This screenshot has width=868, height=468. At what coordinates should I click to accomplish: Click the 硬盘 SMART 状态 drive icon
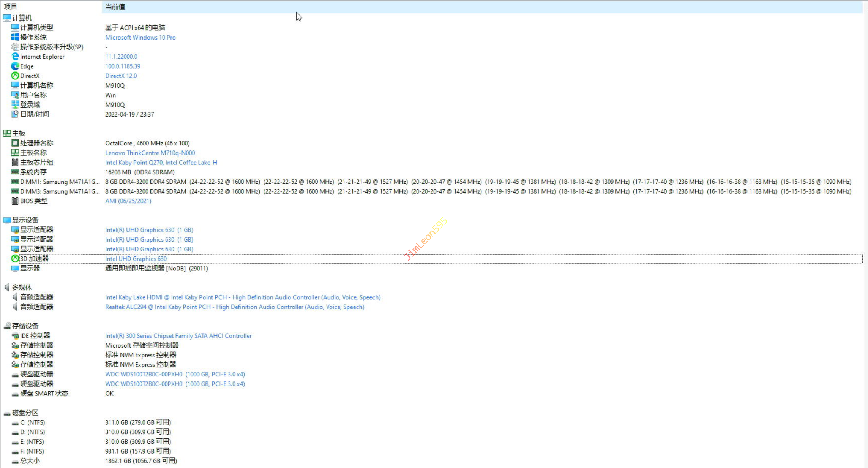coord(15,394)
